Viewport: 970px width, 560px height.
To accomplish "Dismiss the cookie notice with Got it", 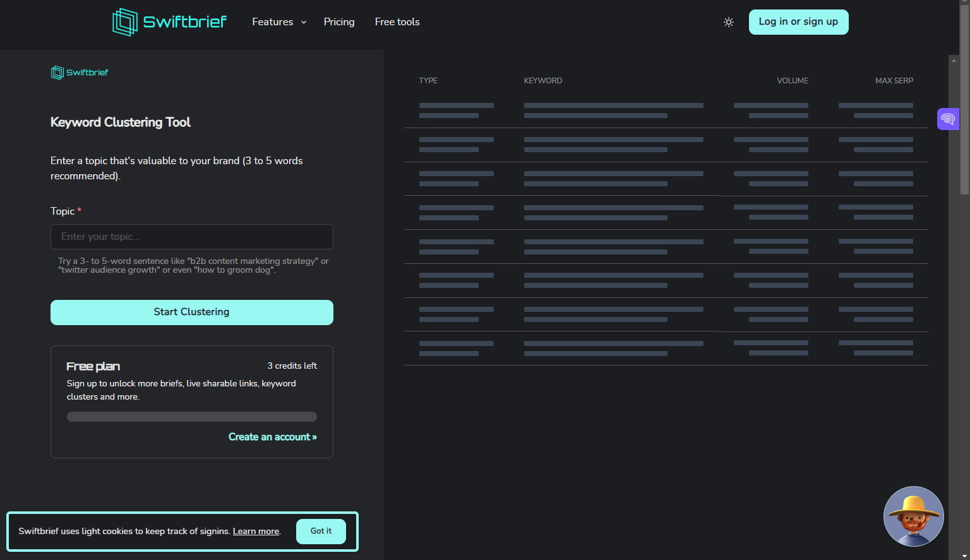I will pos(321,531).
